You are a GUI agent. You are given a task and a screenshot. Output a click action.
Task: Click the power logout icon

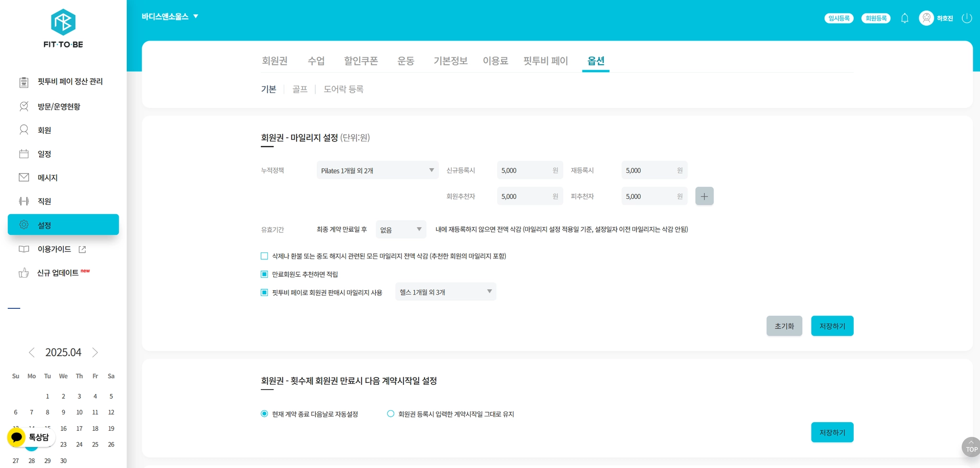(967, 18)
